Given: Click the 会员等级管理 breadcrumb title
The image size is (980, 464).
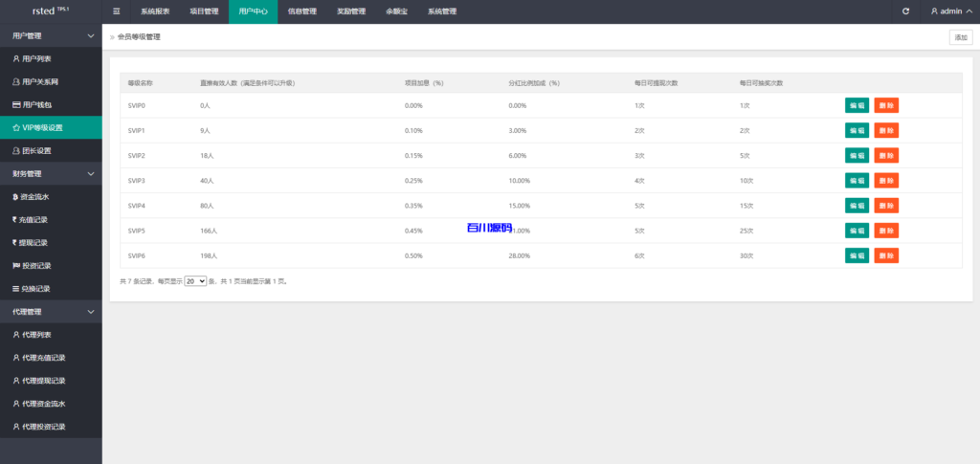Looking at the screenshot, I should (x=139, y=37).
